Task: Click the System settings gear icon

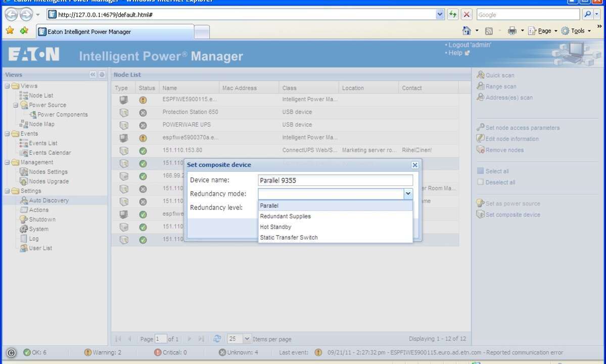Action: 24,229
